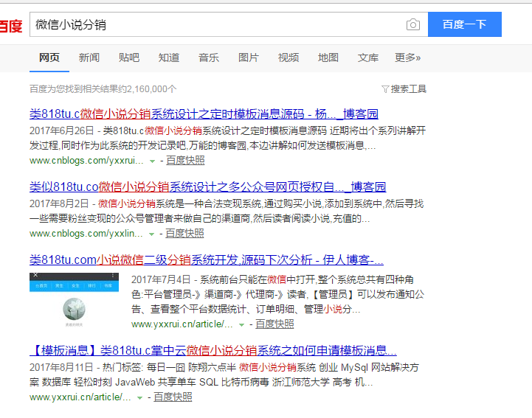Open result titled 【模板消息】如何申请模板消息
The height and width of the screenshot is (418, 532).
click(213, 350)
